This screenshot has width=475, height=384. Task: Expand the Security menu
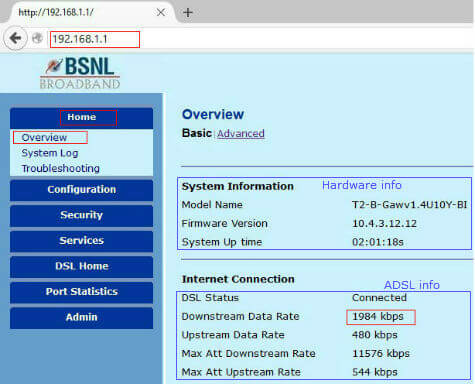[x=81, y=216]
